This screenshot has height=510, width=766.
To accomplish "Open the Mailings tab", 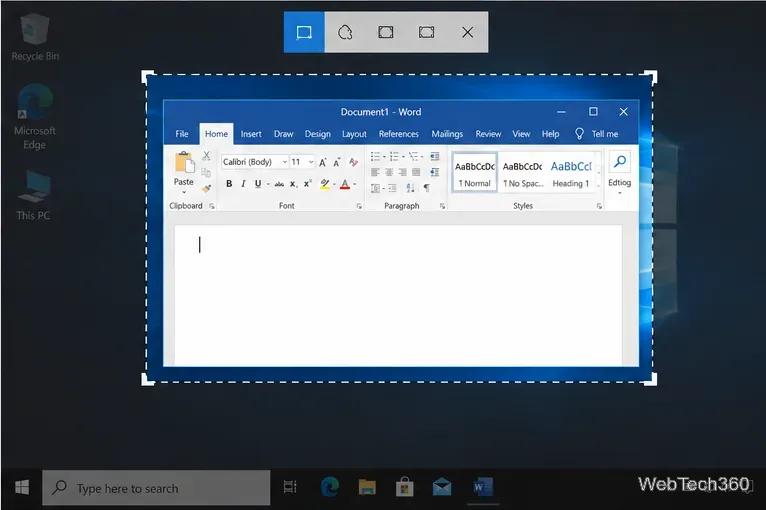I will coord(447,134).
